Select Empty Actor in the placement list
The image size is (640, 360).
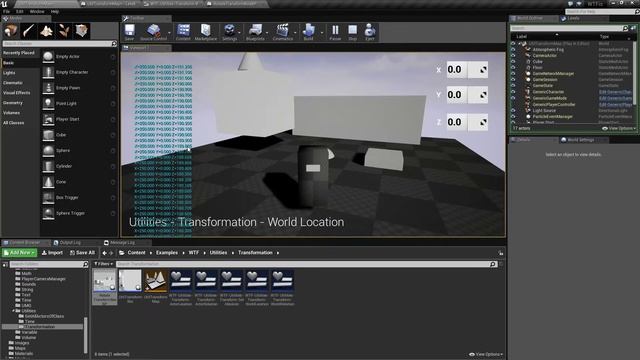click(79, 57)
